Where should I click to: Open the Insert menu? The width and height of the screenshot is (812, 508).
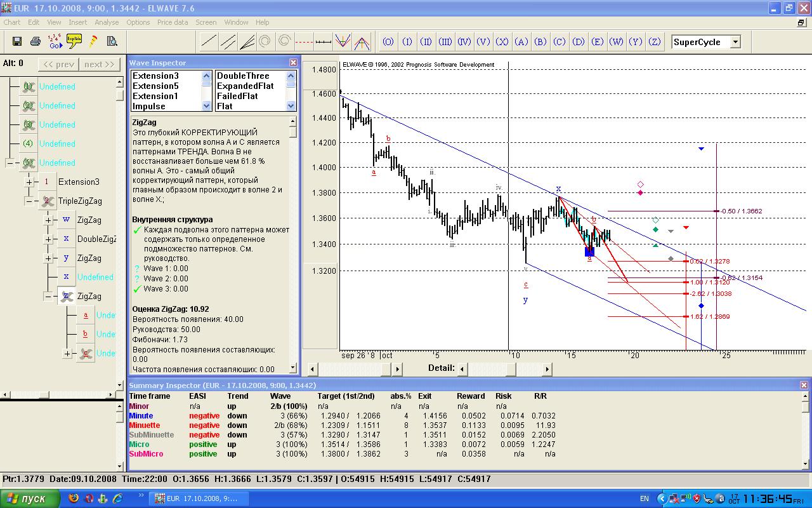(78, 22)
